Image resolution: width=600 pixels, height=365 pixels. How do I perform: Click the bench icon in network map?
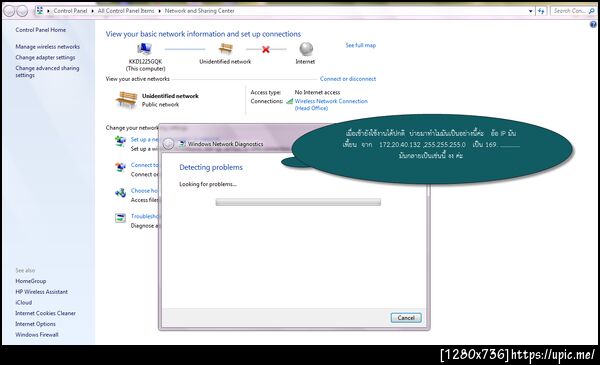[x=225, y=49]
